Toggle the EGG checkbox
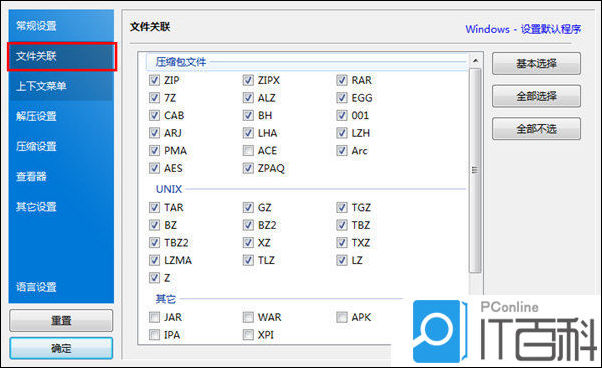Image resolution: width=602 pixels, height=368 pixels. [342, 98]
